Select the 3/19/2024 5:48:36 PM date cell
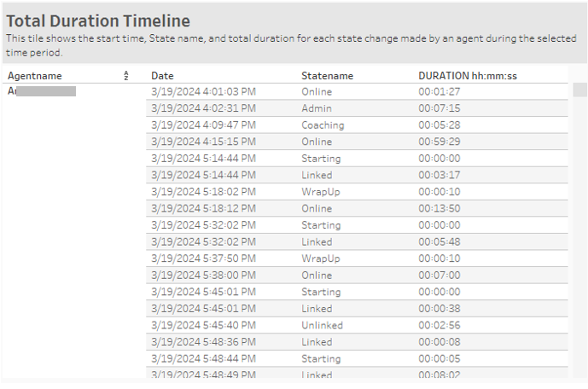Viewport: 588px width, 389px height. [x=203, y=342]
